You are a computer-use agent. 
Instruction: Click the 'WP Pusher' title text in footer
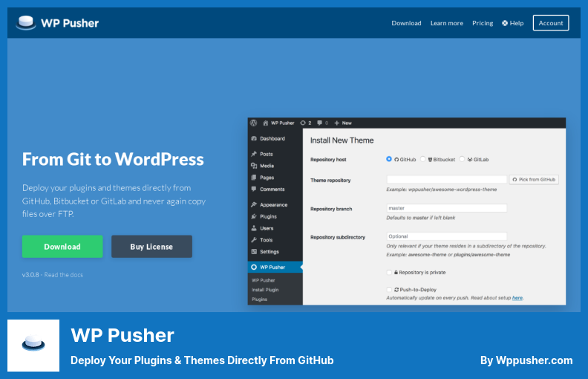122,335
